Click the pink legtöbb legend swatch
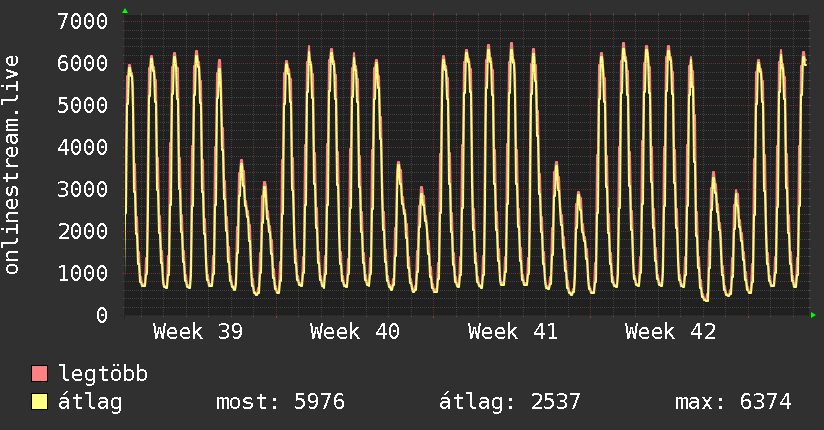The width and height of the screenshot is (824, 430). tap(39, 373)
